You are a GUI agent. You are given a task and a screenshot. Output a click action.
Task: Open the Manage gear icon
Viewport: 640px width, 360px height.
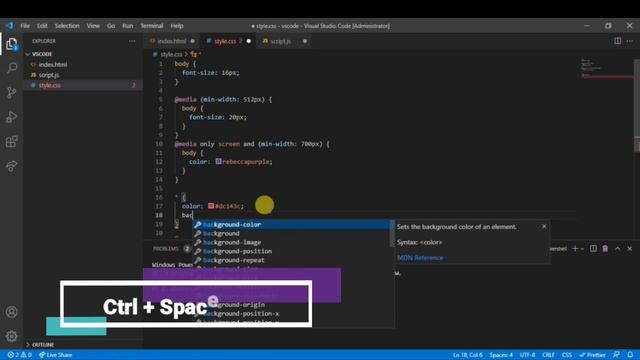[12, 336]
